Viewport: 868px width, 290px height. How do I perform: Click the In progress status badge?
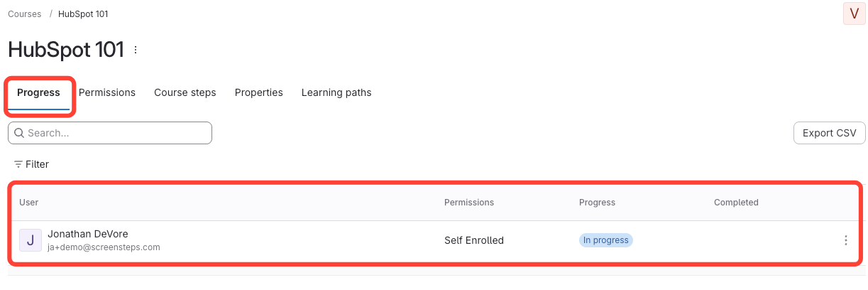coord(605,240)
